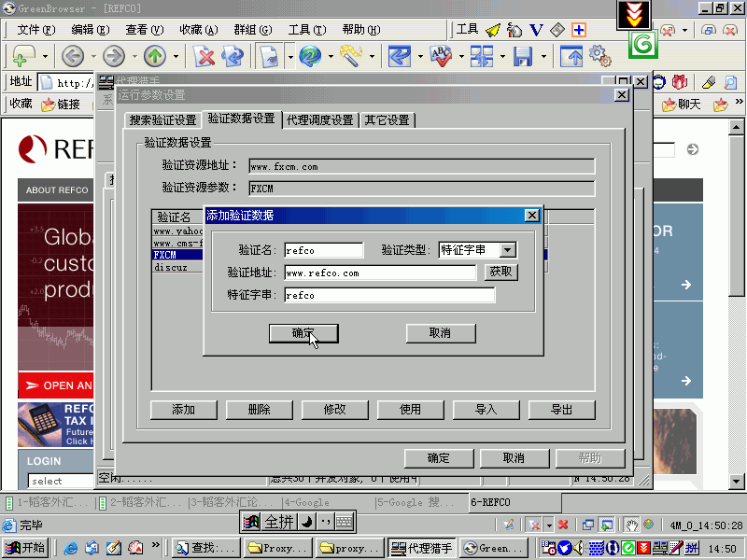Go forward with the browser Forward arrow
This screenshot has width=747, height=560.
coord(114,56)
